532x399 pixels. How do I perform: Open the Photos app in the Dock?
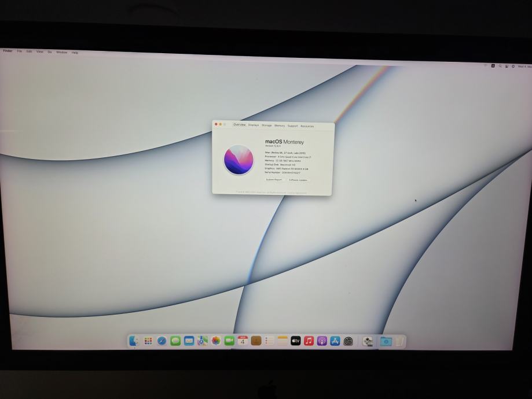pyautogui.click(x=216, y=341)
